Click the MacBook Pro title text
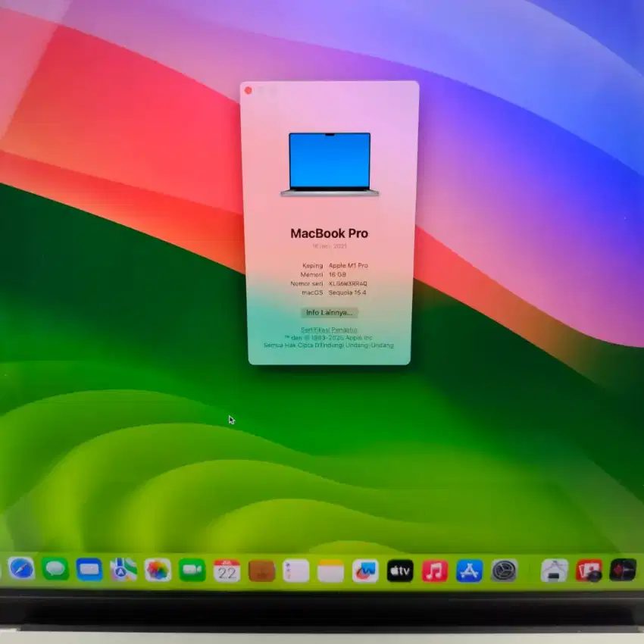644x644 pixels. pyautogui.click(x=330, y=233)
